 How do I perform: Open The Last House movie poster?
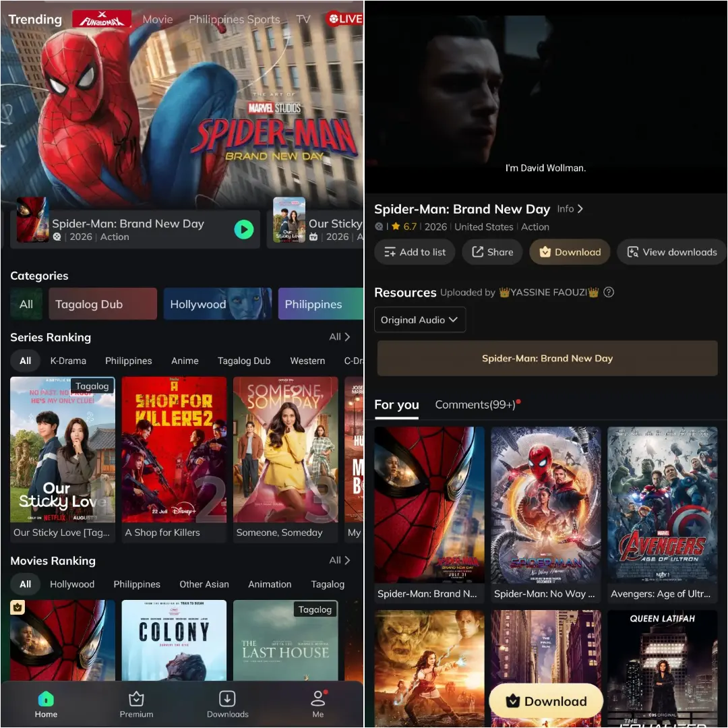(286, 640)
